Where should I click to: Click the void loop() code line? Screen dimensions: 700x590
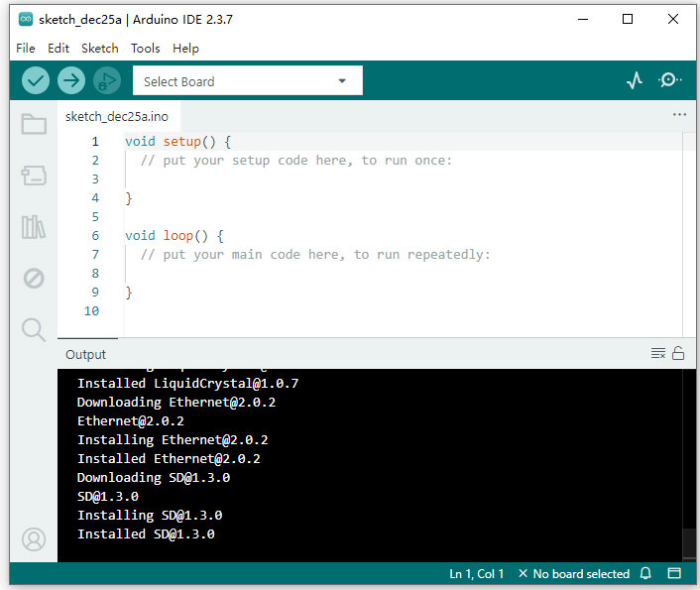[x=175, y=236]
